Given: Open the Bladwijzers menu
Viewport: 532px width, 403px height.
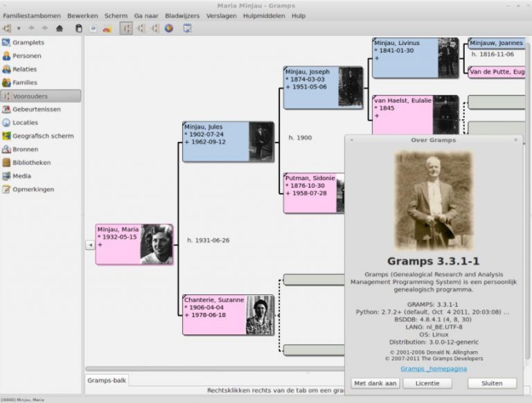Looking at the screenshot, I should click(182, 16).
